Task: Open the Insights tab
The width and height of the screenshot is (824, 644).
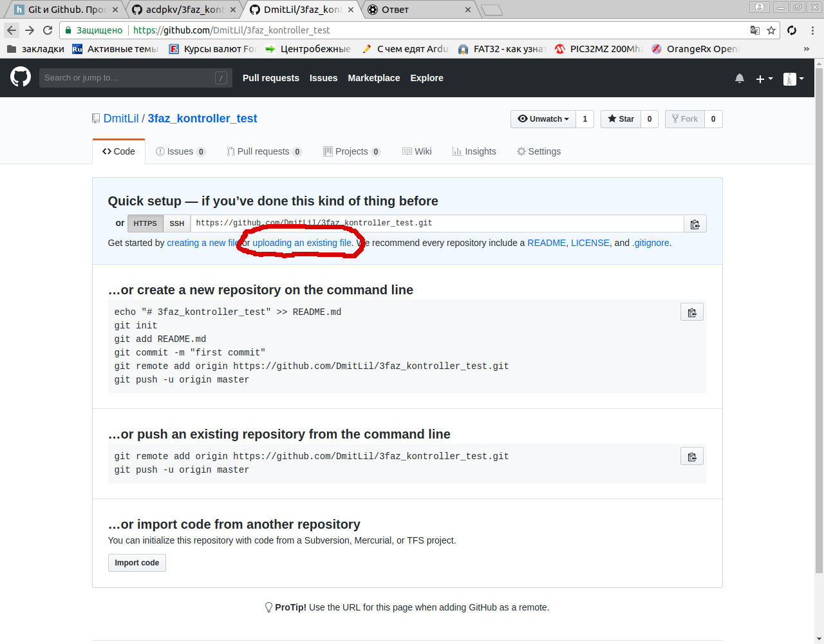Action: point(474,151)
